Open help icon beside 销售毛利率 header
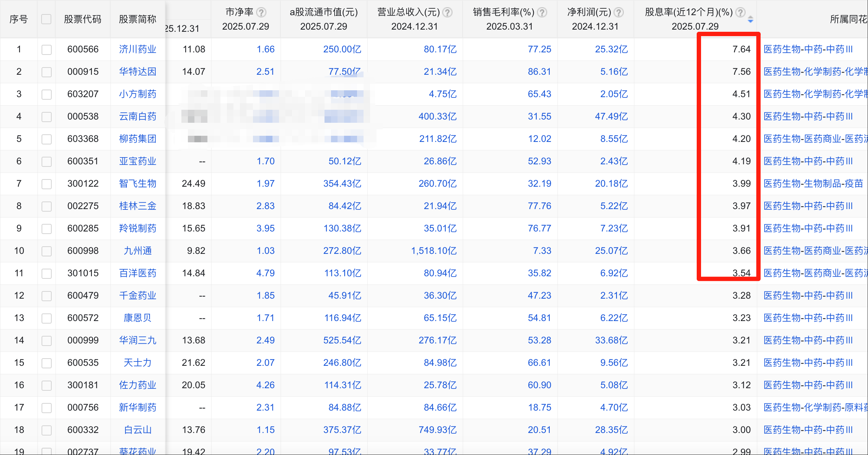 pos(542,13)
